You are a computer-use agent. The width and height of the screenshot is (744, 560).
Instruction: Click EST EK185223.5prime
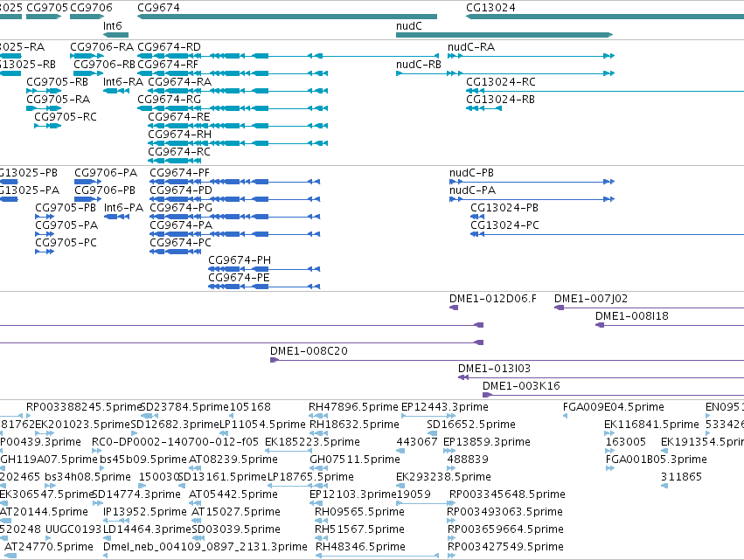point(313,442)
